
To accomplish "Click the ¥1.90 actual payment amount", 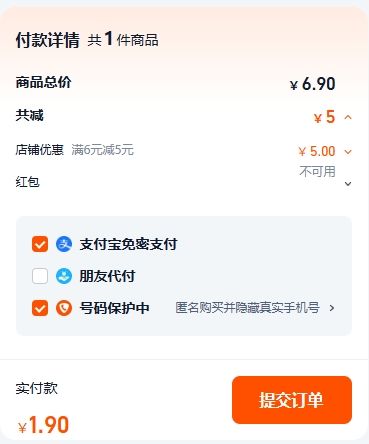I will (44, 425).
